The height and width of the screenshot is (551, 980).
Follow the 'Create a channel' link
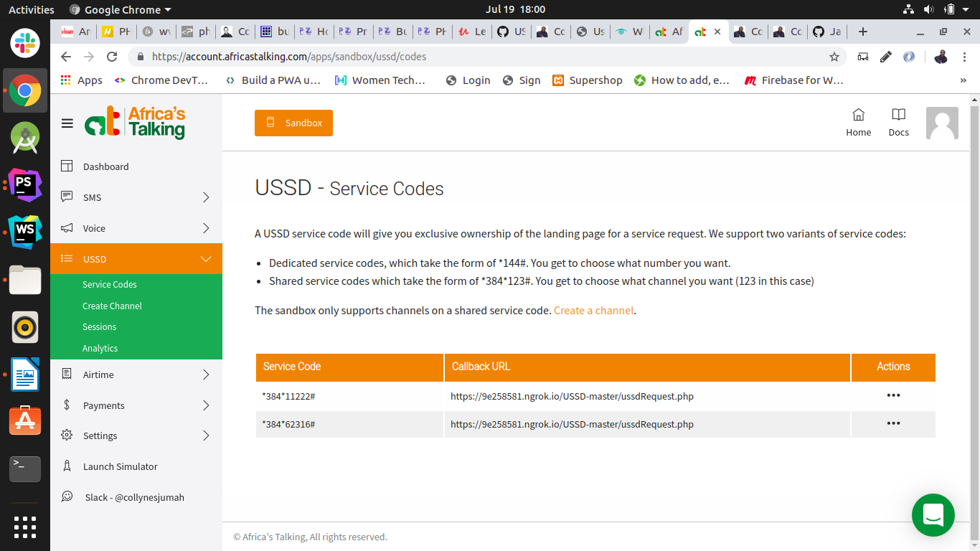click(x=593, y=311)
